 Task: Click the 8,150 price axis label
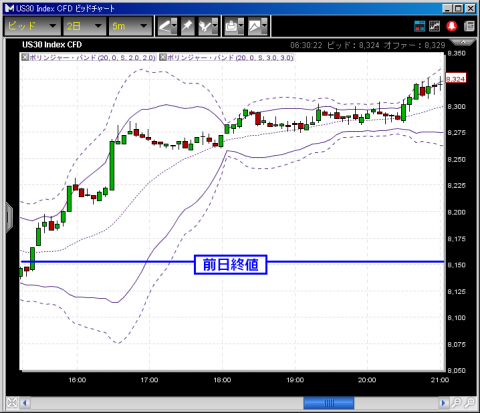(x=456, y=265)
